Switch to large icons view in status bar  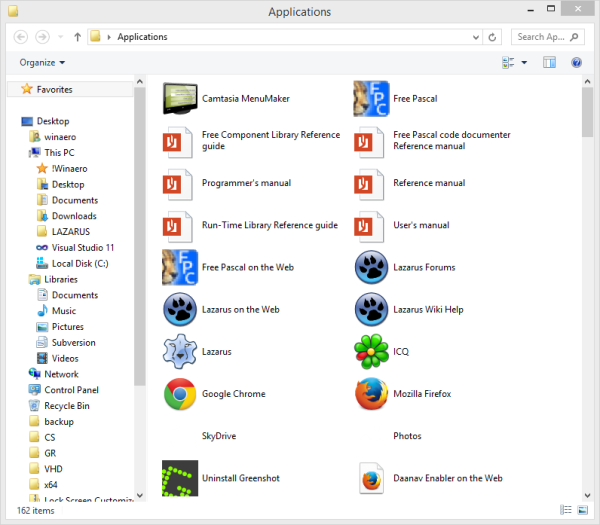[582, 510]
